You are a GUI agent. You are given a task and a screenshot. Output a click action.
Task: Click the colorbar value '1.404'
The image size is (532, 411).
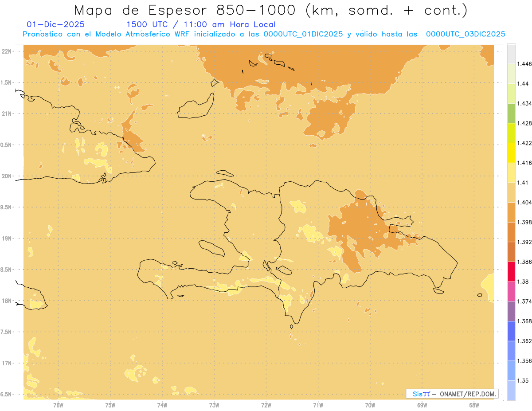(x=524, y=202)
